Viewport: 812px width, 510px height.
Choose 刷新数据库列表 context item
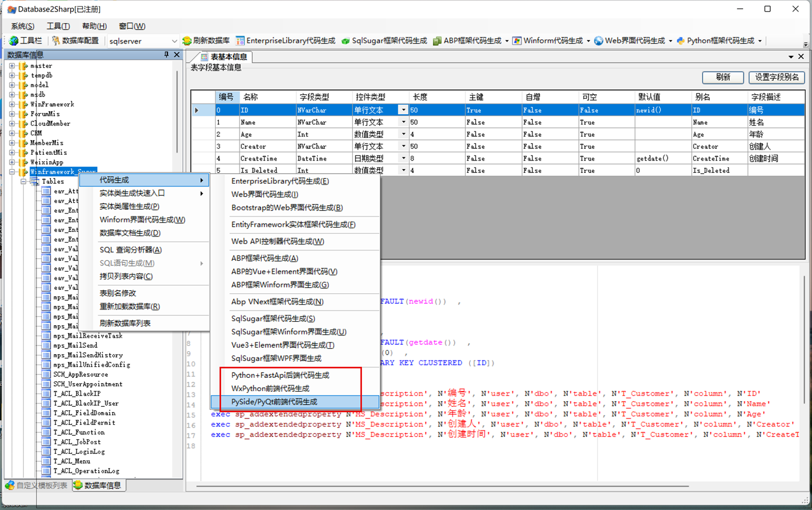pyautogui.click(x=144, y=323)
